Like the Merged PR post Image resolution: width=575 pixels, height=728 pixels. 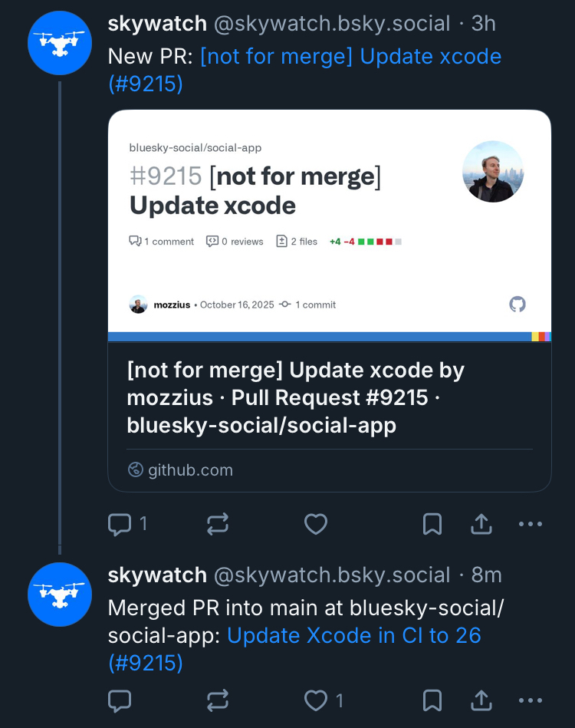pyautogui.click(x=316, y=700)
